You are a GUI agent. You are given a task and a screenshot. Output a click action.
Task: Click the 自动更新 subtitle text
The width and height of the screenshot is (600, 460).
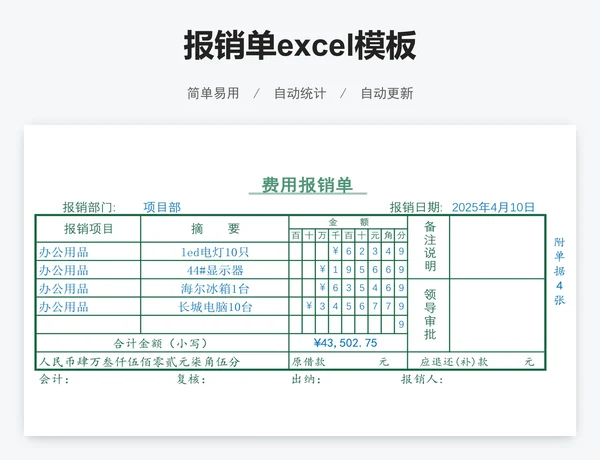387,93
